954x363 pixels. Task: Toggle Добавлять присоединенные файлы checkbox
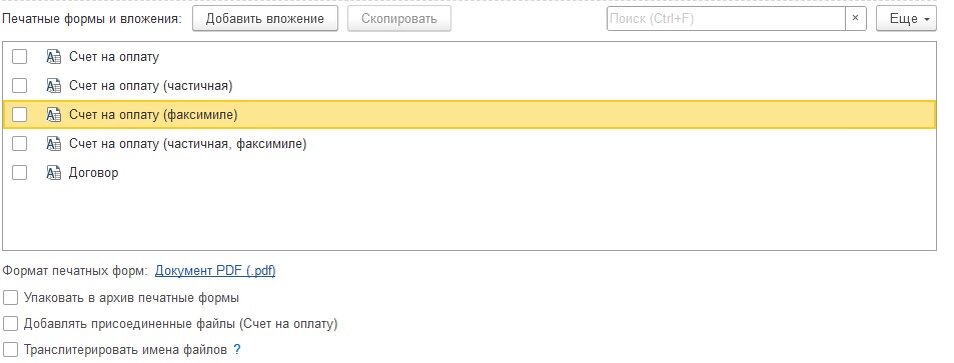(10, 323)
